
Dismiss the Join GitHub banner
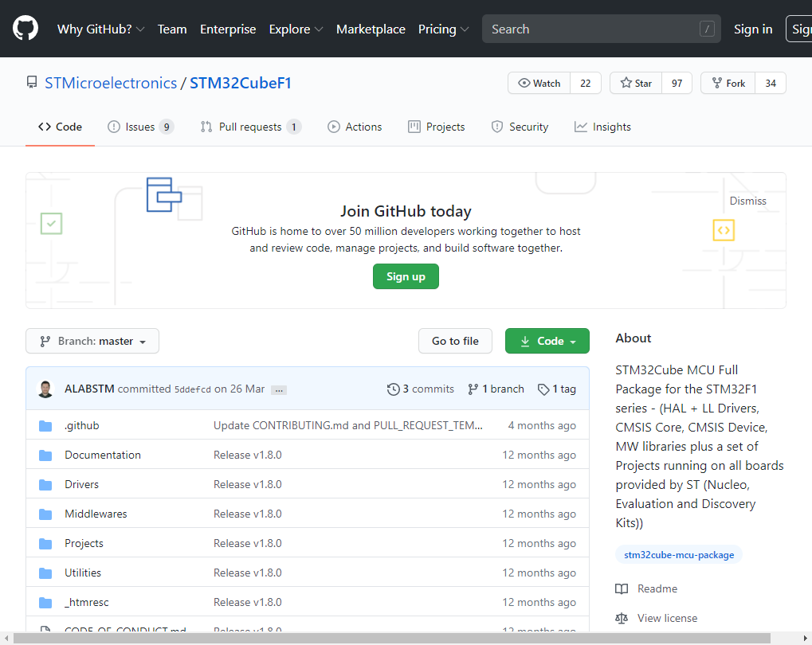(747, 201)
